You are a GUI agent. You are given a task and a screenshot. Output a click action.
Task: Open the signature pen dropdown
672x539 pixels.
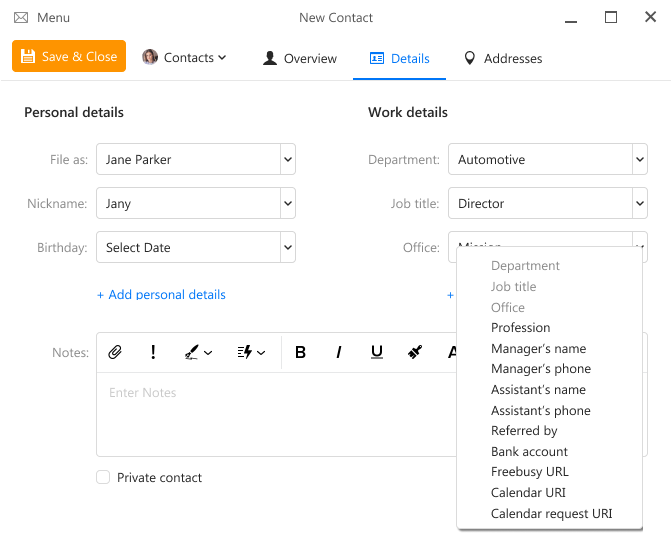pos(198,353)
